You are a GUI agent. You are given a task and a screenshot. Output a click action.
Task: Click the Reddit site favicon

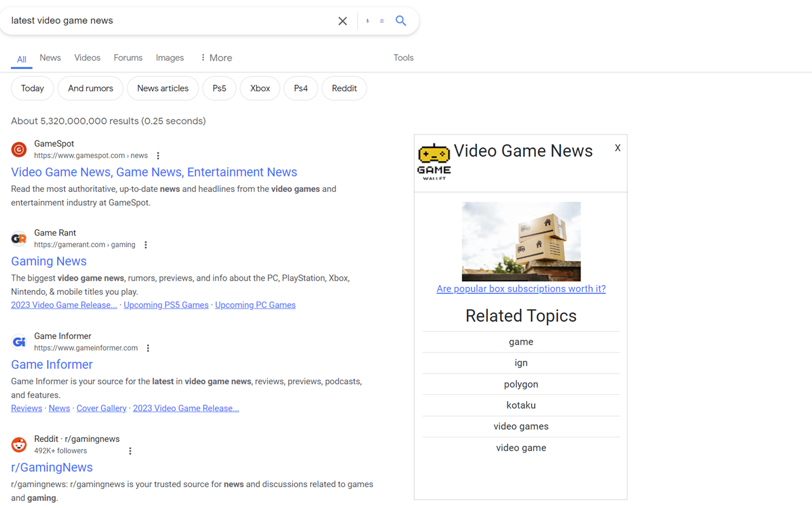coord(19,445)
